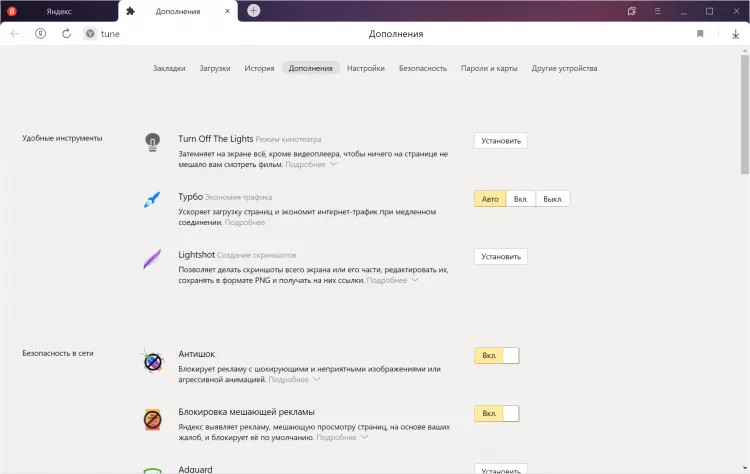Install Lightshot with Установить button
This screenshot has height=474, width=750.
pyautogui.click(x=501, y=257)
